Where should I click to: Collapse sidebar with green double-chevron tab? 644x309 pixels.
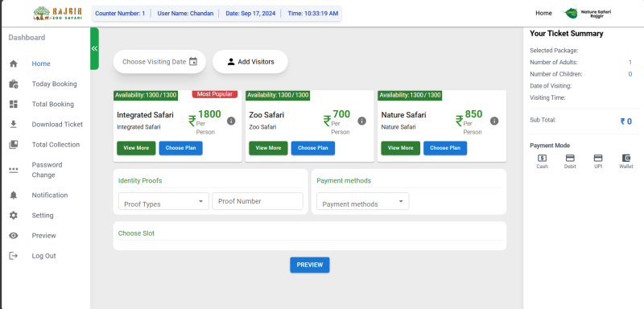94,48
